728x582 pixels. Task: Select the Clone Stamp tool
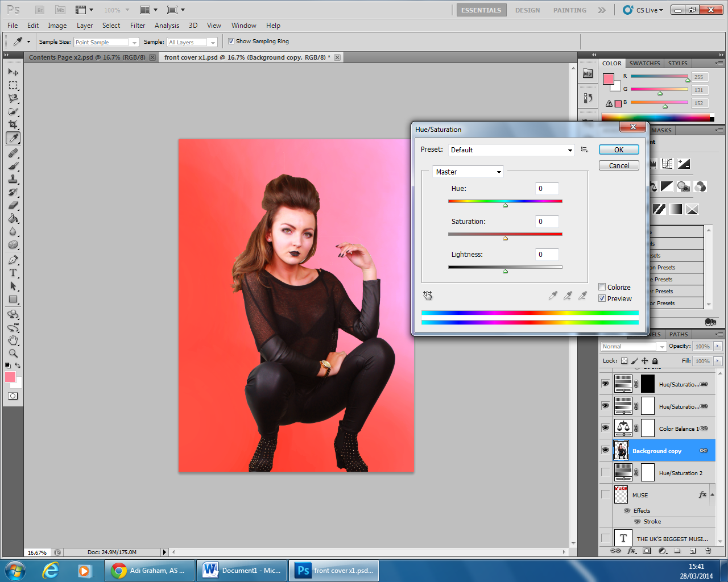[13, 179]
